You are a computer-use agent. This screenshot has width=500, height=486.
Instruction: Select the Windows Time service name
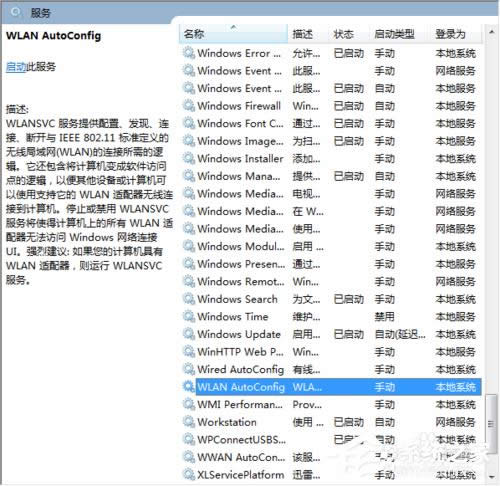click(x=233, y=317)
